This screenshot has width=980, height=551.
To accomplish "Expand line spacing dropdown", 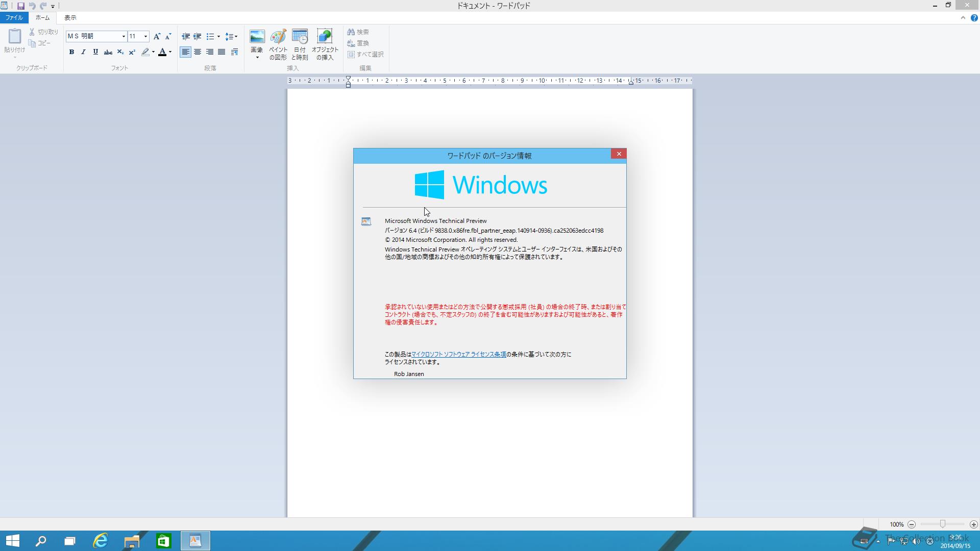I will pos(236,36).
